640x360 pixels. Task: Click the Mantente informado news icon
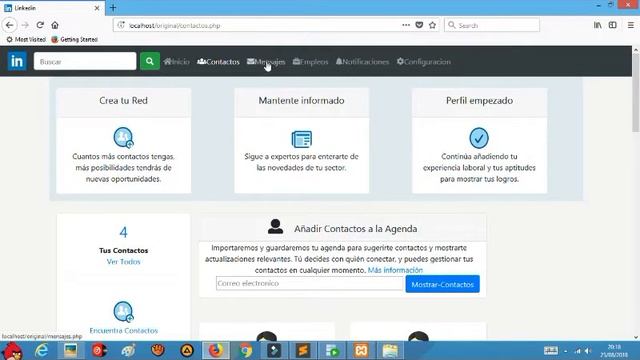302,139
